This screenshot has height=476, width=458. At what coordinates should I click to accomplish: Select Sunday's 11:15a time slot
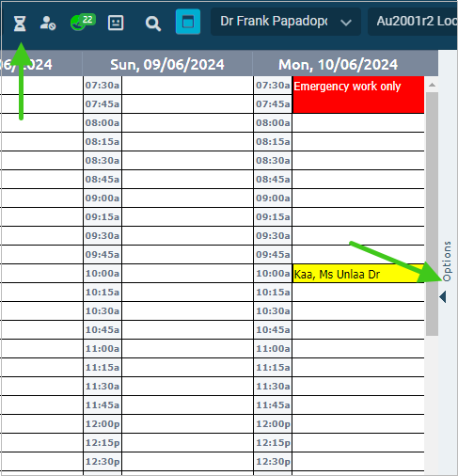click(187, 368)
